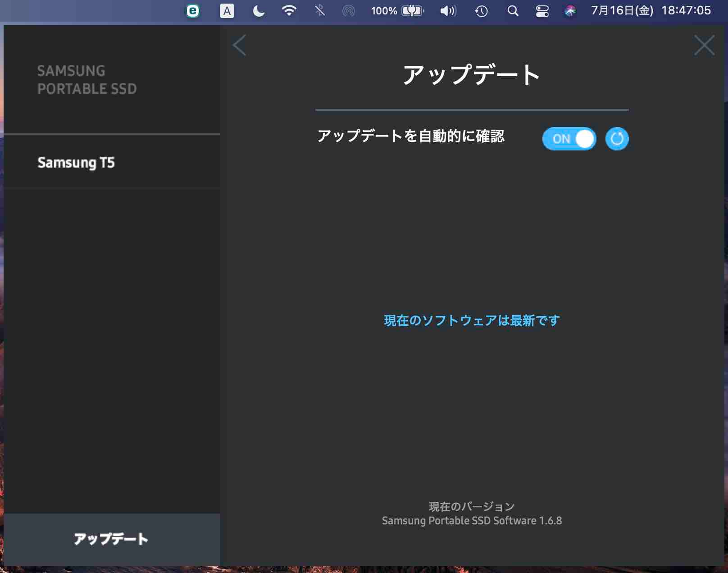Open Bluetooth status menu
Viewport: 728px width, 573px height.
coord(319,11)
